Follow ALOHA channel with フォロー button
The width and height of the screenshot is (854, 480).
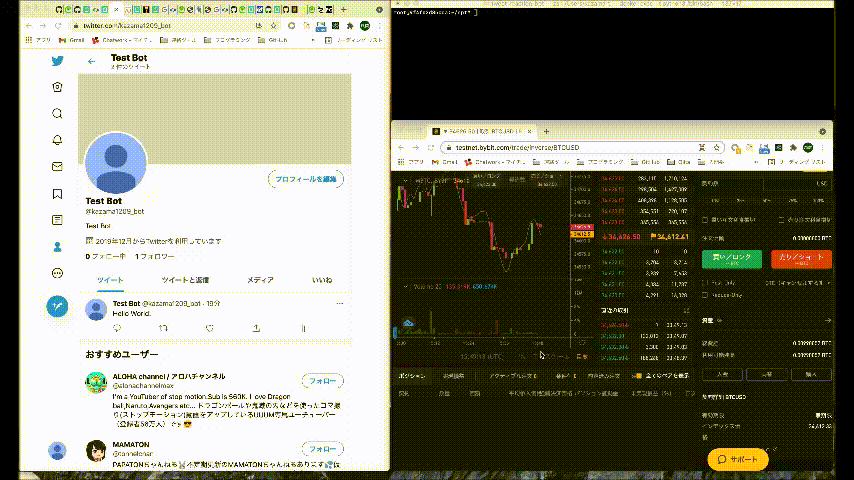point(322,381)
